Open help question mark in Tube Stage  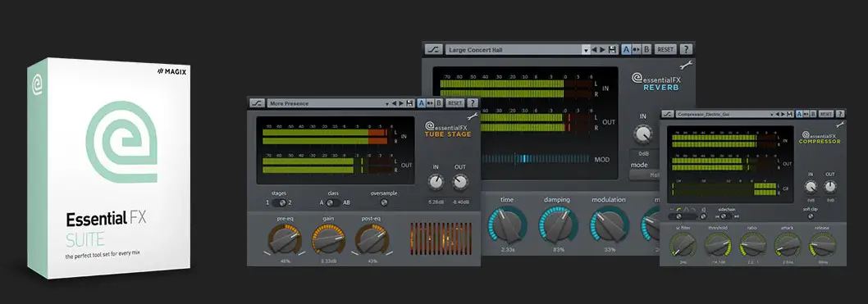click(473, 102)
